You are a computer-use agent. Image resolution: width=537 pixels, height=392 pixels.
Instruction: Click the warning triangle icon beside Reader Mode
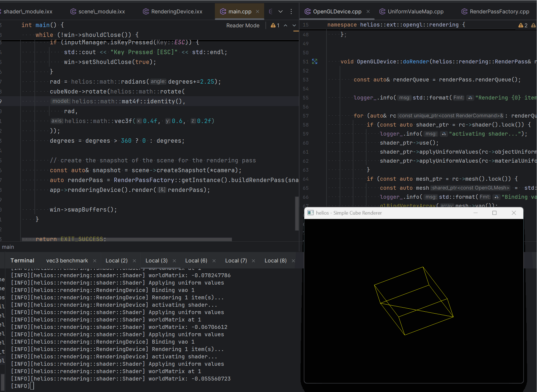(x=273, y=25)
